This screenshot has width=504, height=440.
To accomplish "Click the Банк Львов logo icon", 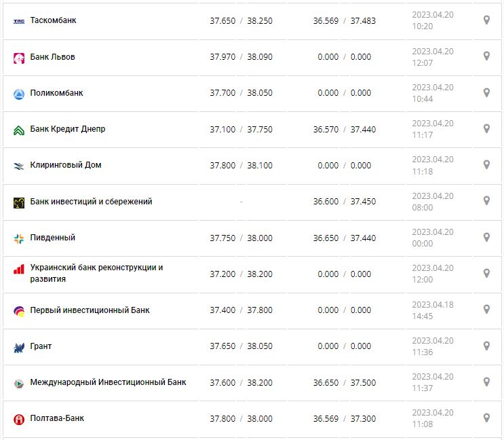I will point(19,58).
